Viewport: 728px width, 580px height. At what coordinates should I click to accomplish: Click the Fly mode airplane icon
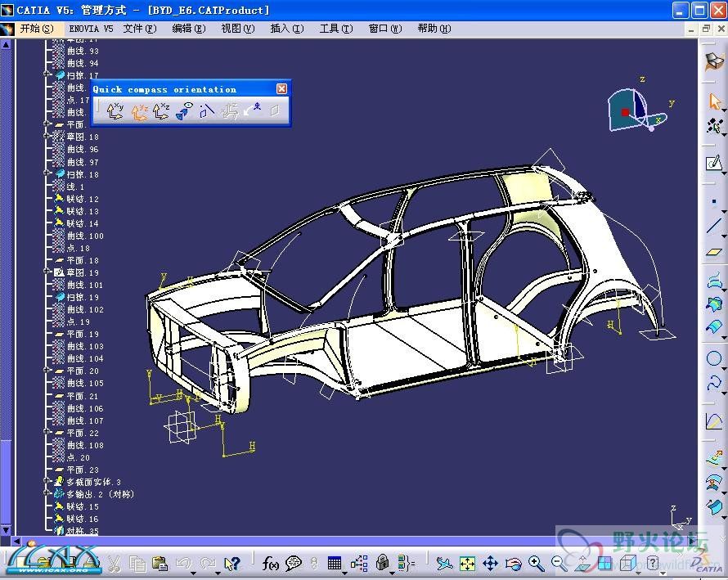click(444, 564)
